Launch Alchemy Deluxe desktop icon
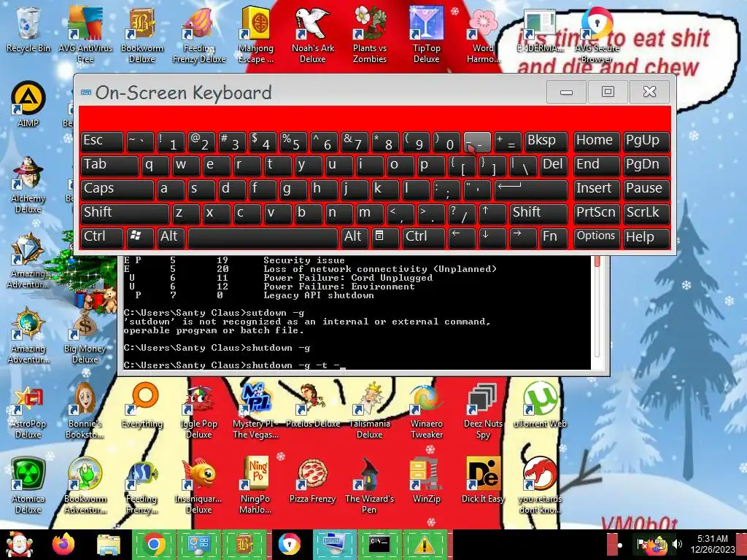This screenshot has height=560, width=747. tap(28, 184)
